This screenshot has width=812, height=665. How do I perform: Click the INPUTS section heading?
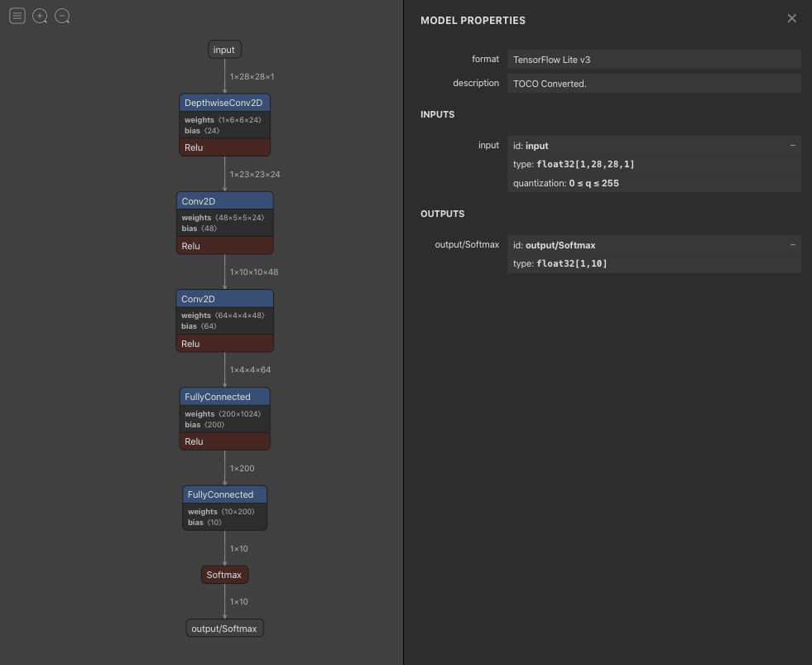(x=438, y=114)
